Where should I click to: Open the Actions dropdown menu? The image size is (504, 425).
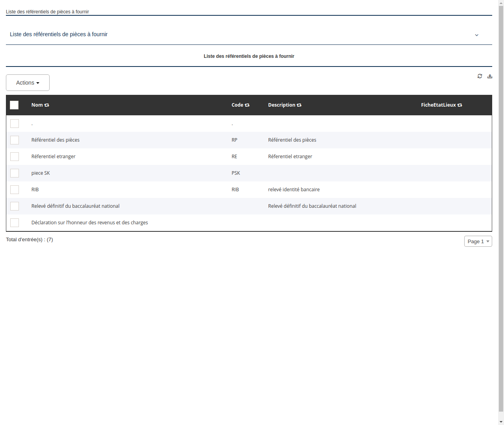28,83
